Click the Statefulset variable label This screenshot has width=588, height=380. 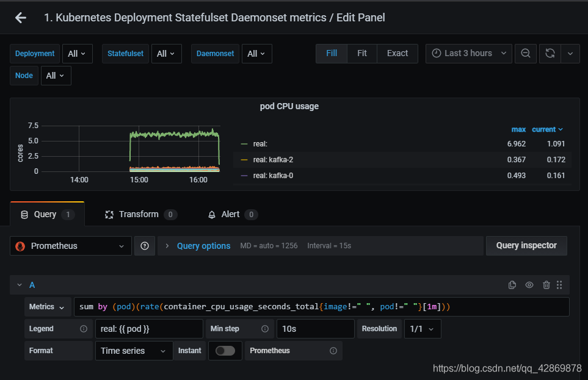[126, 54]
